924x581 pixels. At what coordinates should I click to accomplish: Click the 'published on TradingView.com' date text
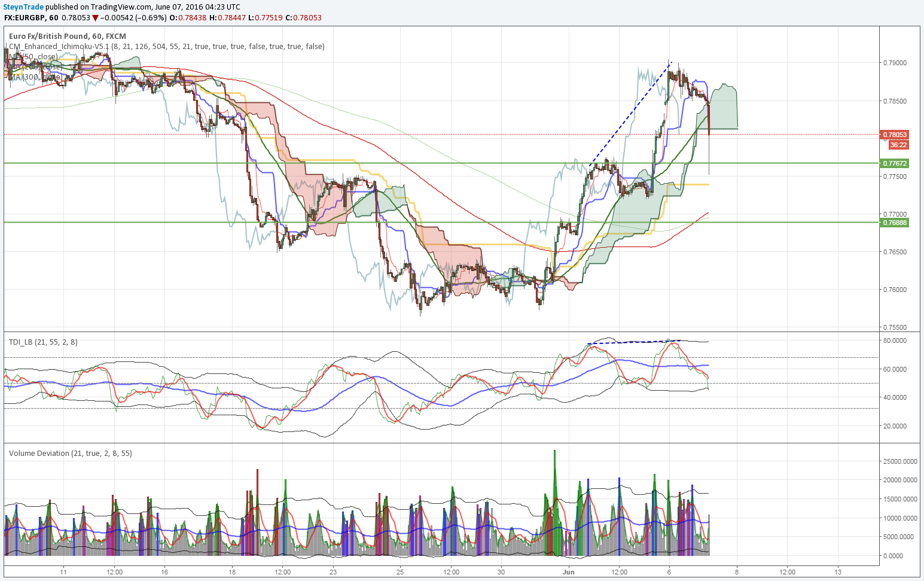click(x=143, y=7)
